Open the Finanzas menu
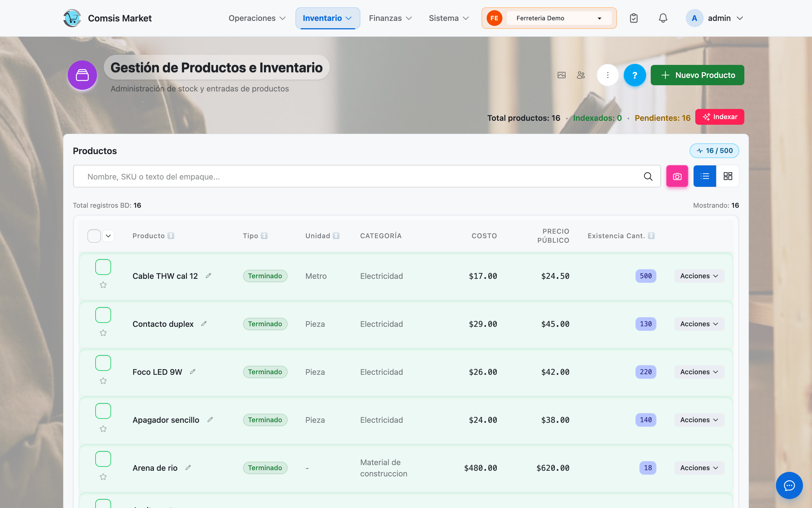The image size is (812, 508). point(390,18)
